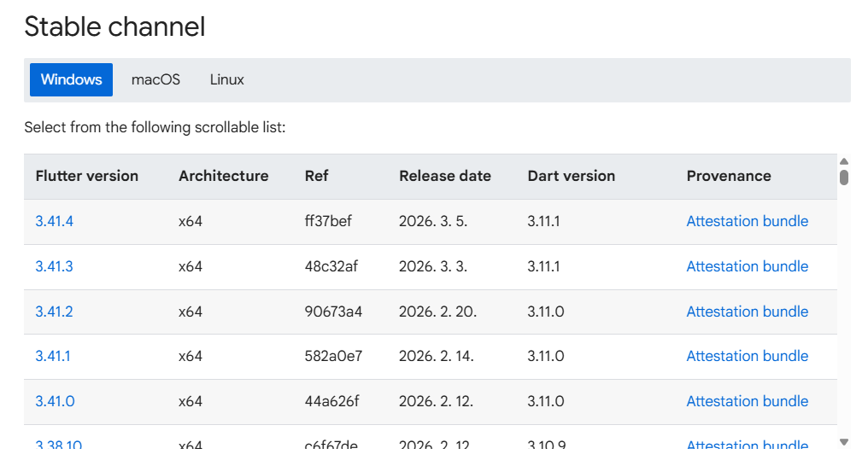The width and height of the screenshot is (868, 466).
Task: Click the Windows tab
Action: click(71, 79)
